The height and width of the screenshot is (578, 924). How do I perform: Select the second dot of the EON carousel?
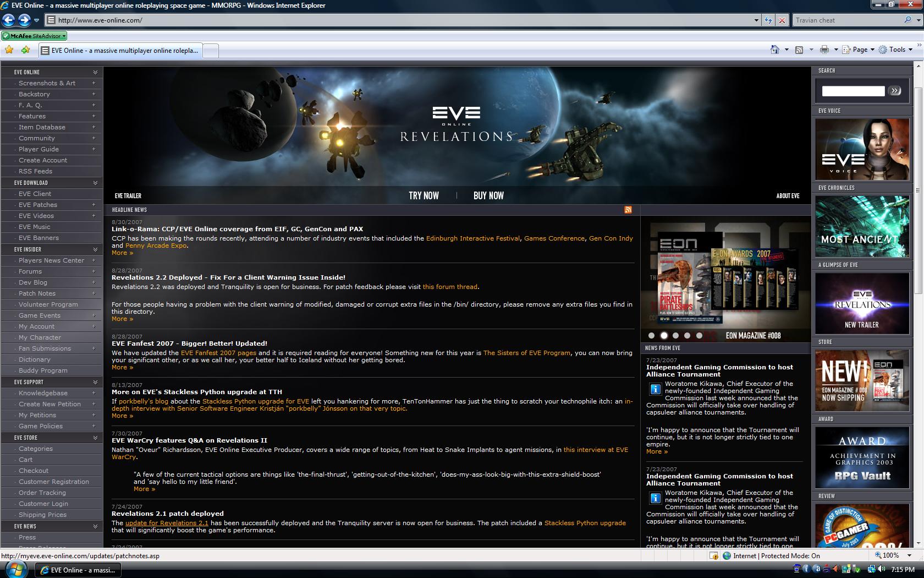click(x=664, y=335)
